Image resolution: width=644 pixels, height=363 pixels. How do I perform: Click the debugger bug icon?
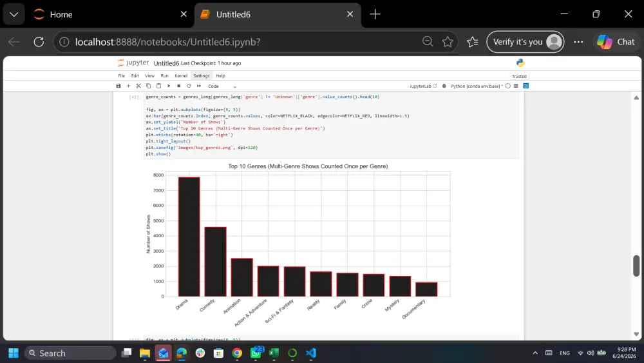coord(444,86)
